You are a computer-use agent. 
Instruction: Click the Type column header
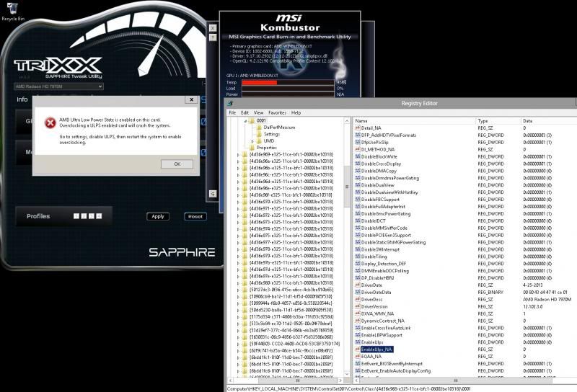click(498, 120)
